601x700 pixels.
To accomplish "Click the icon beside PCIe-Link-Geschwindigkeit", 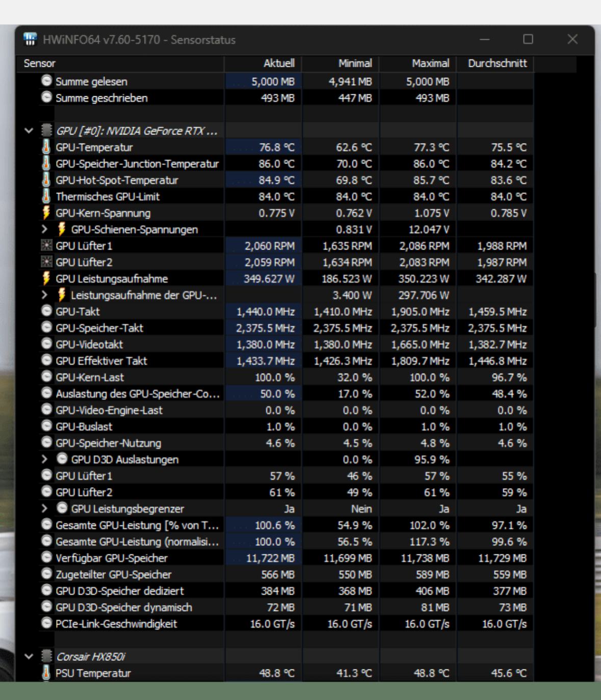I will (46, 623).
